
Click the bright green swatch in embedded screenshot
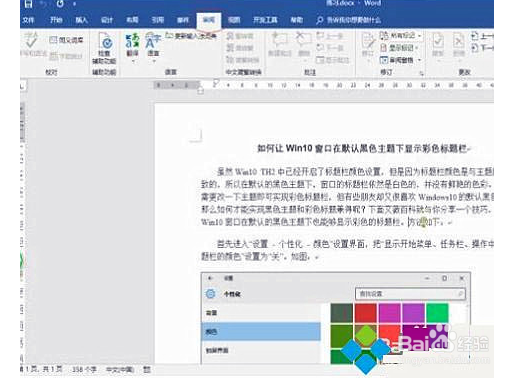pyautogui.click(x=437, y=312)
